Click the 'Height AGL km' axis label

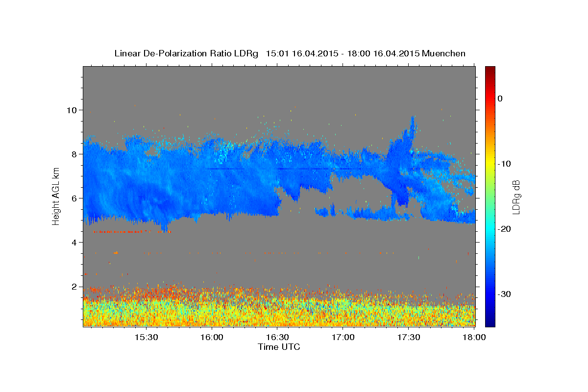(x=56, y=197)
